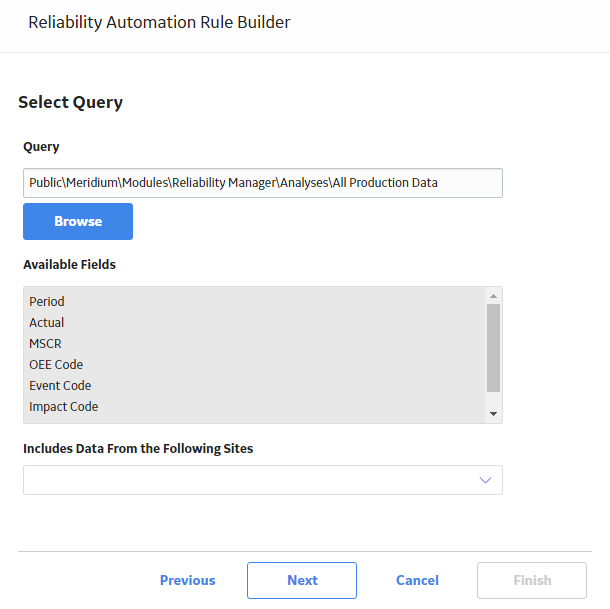This screenshot has height=609, width=610.
Task: Click the Reliability Automation Rule Builder title
Action: (159, 22)
